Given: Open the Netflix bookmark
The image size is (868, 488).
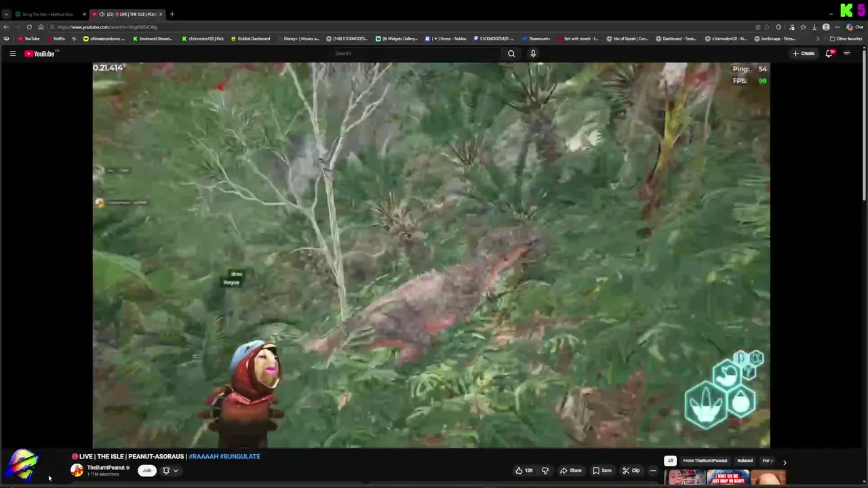Looking at the screenshot, I should click(55, 39).
